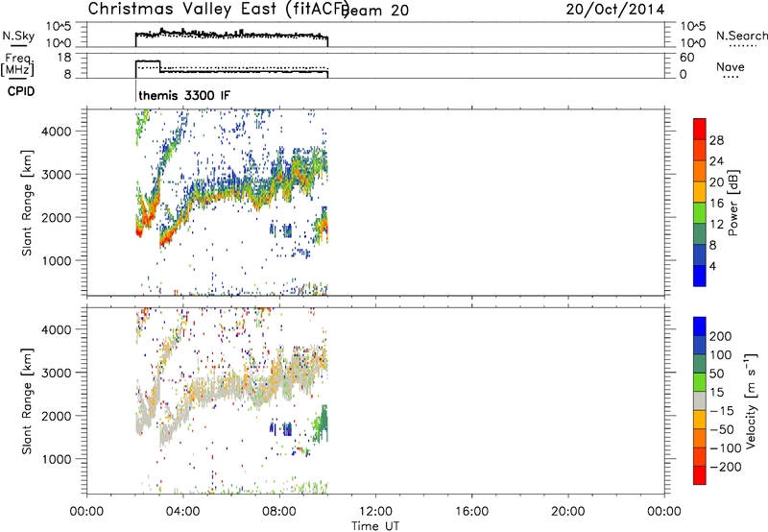Click the '60' tick on the Nave axis
Screen dimensions: 768x532
click(687, 58)
